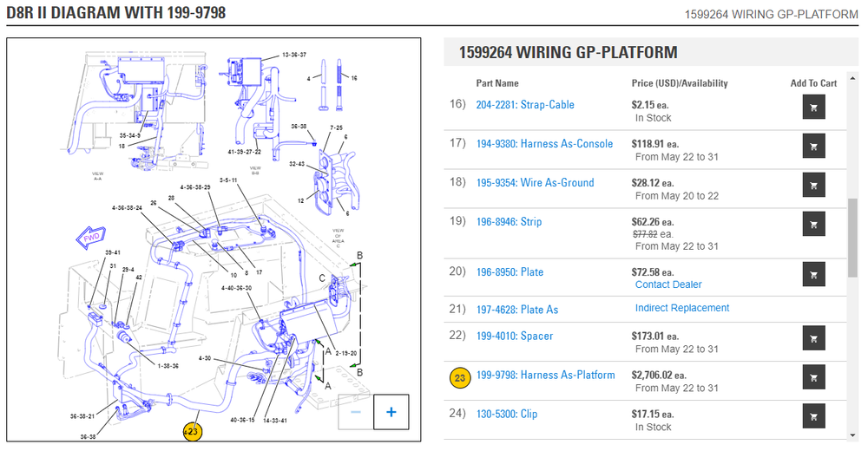Click yellow 23 badge in parts list
The image size is (868, 451).
point(459,378)
